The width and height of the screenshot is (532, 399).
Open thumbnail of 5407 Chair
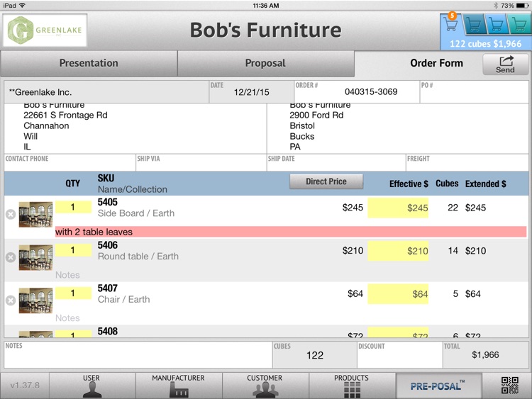35,300
